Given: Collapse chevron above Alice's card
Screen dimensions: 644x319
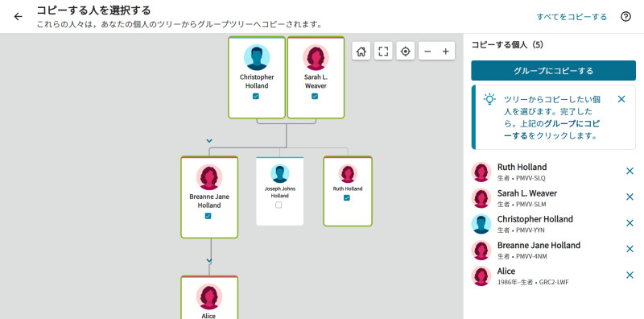Looking at the screenshot, I should pyautogui.click(x=209, y=261).
